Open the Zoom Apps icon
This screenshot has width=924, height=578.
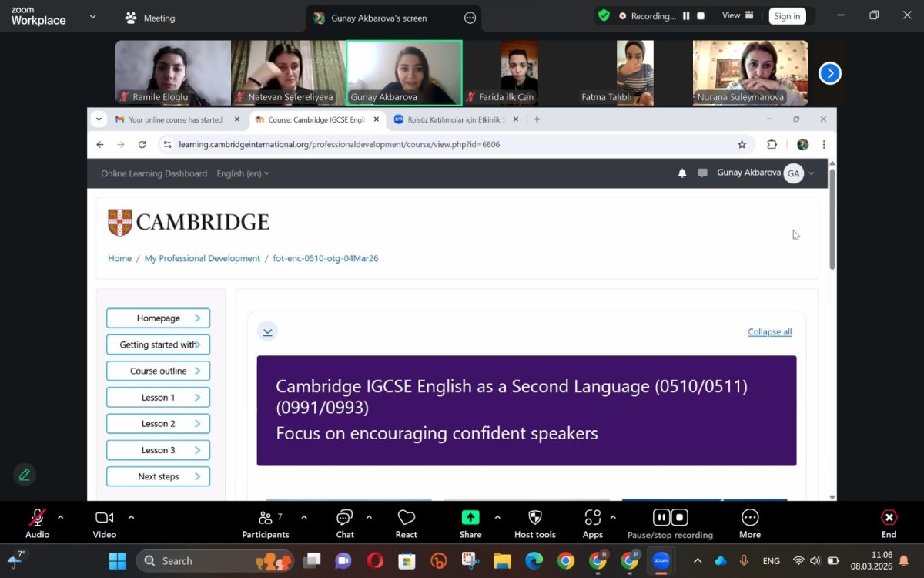click(x=592, y=518)
